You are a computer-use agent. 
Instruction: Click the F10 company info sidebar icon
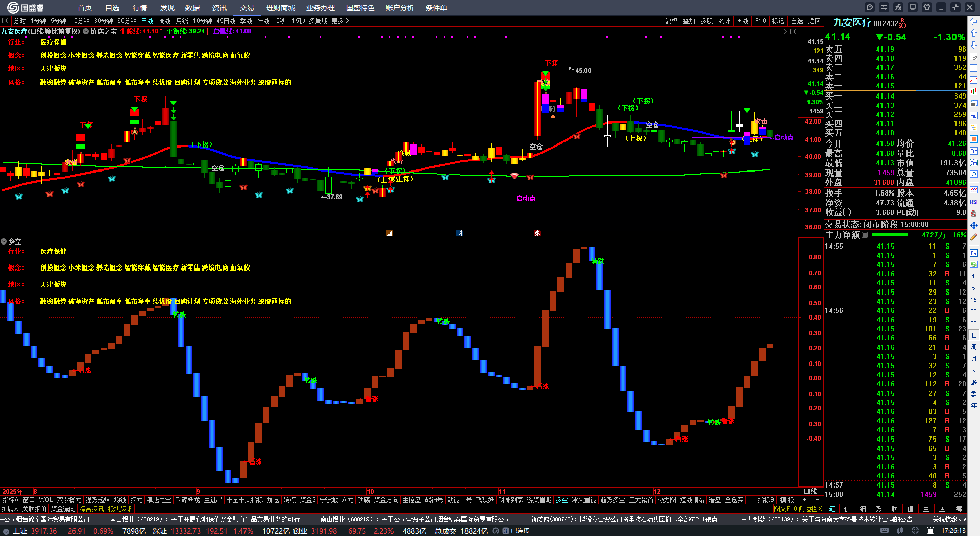coord(974,116)
